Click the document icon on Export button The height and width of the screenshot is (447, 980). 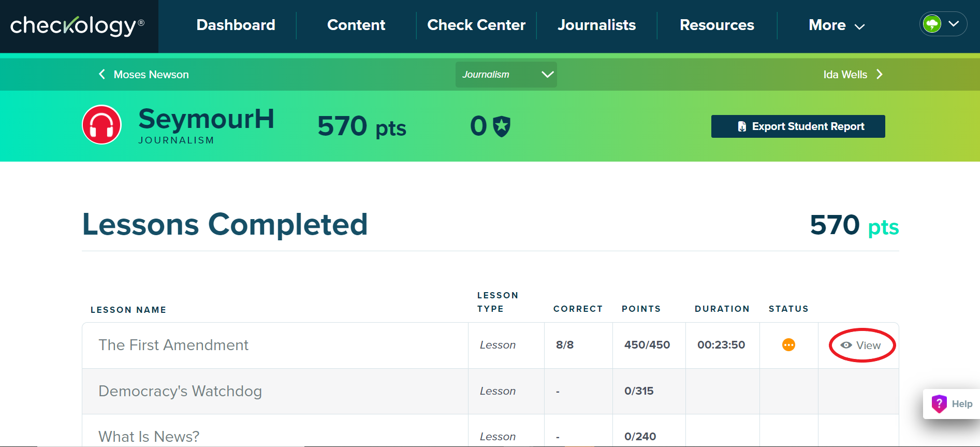(742, 126)
